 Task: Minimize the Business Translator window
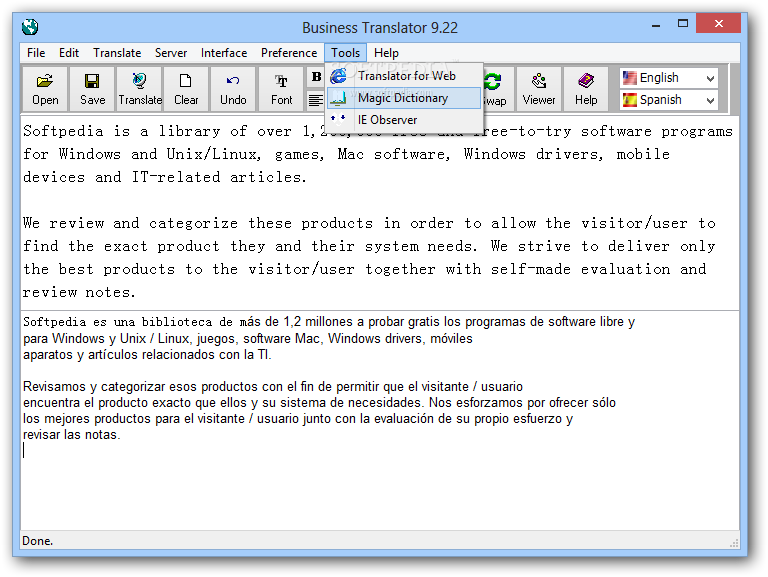click(x=656, y=24)
